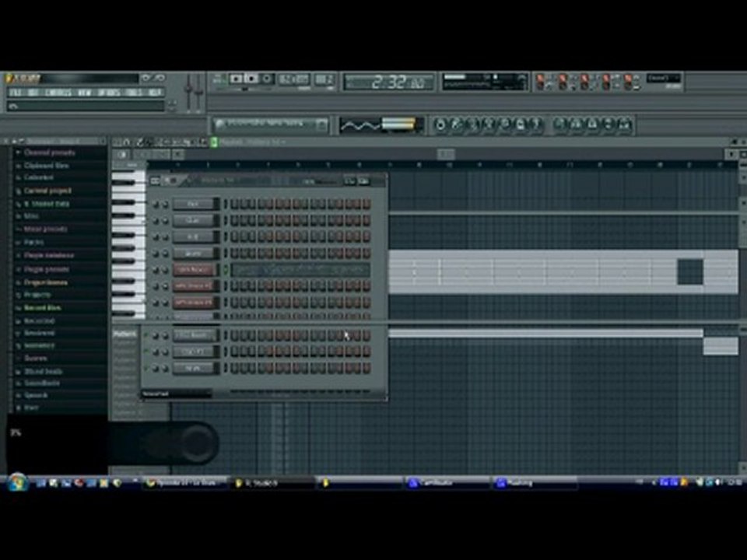Toggle first step of Snare channel

pyautogui.click(x=235, y=253)
